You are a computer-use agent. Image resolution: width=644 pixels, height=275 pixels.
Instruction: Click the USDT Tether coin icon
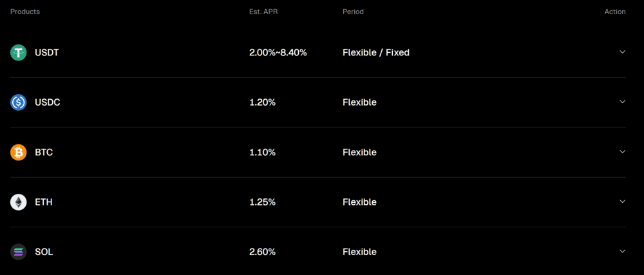[x=19, y=53]
